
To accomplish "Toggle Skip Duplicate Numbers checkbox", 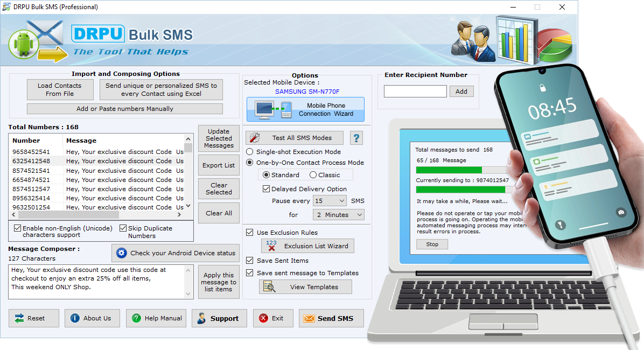I will click(x=123, y=228).
